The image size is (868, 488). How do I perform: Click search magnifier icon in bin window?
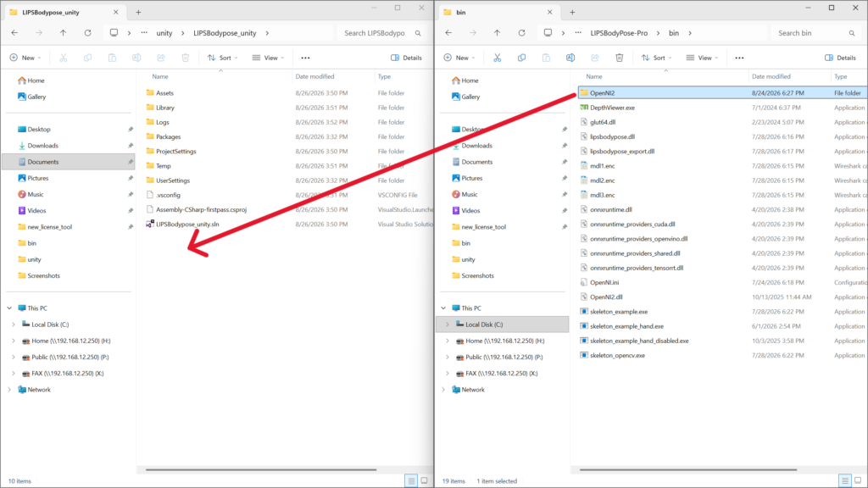[852, 33]
